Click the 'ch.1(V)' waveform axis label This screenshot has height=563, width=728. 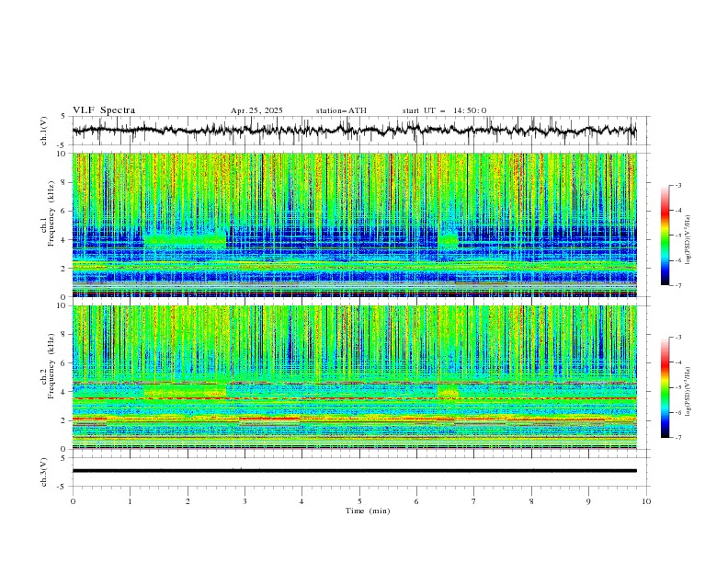pos(44,131)
